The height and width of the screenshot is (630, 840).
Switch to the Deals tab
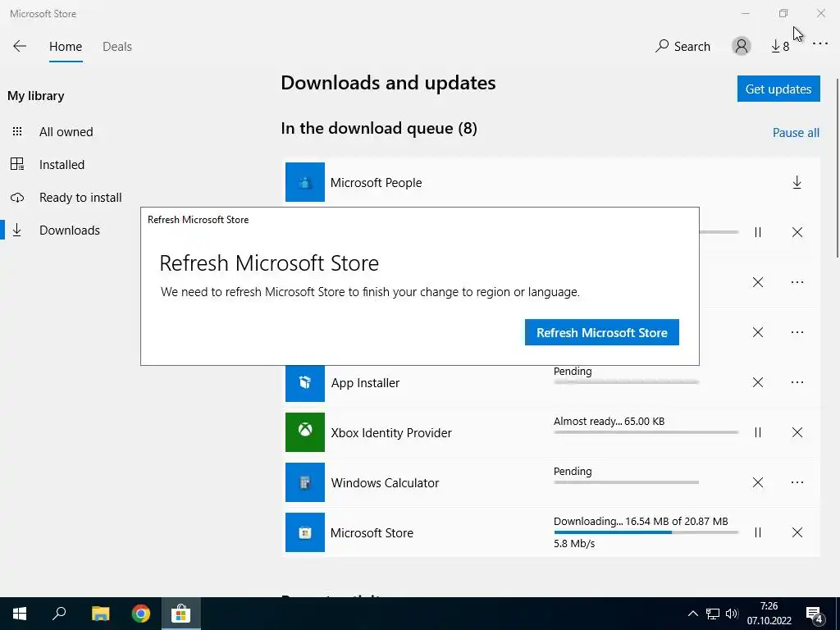(116, 47)
